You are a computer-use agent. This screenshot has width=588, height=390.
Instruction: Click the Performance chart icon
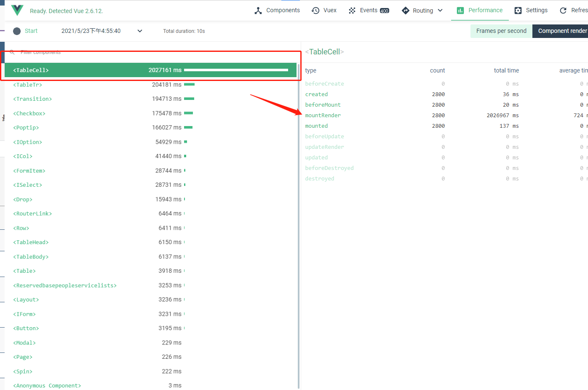coord(460,11)
